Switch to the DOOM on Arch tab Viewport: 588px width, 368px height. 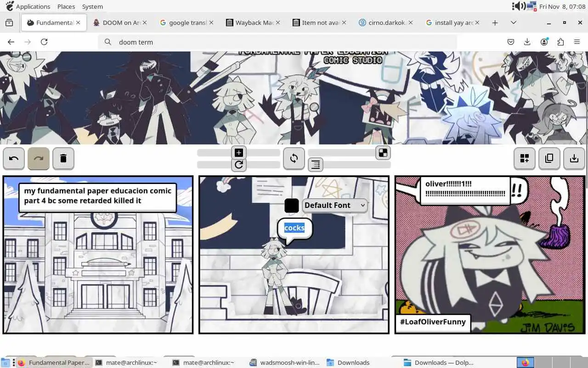(x=119, y=23)
